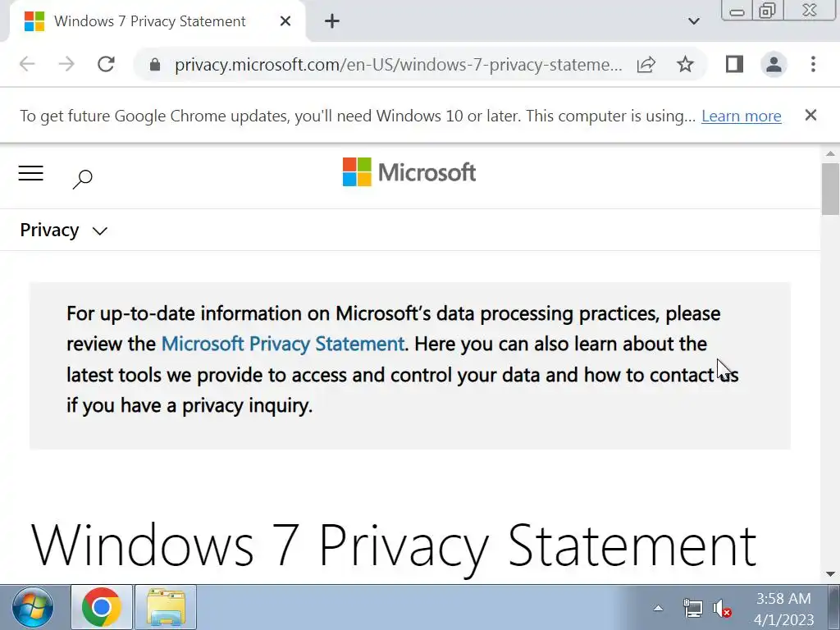Image resolution: width=840 pixels, height=630 pixels.
Task: Click the address bar URL field
Action: click(x=398, y=64)
